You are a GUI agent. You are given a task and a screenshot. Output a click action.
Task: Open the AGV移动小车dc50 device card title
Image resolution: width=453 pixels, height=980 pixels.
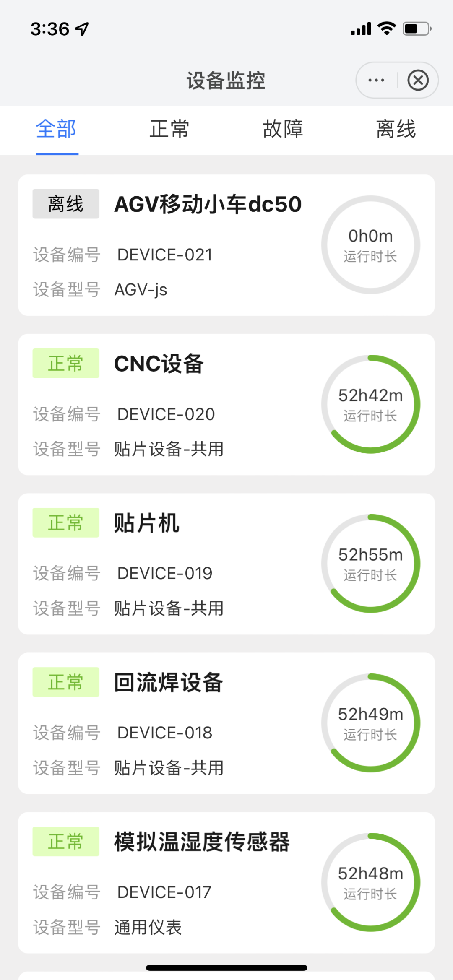208,204
